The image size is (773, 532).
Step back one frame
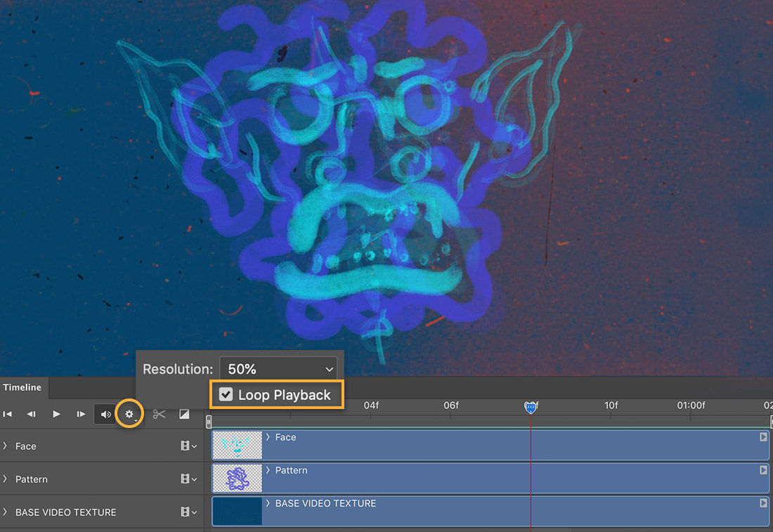point(32,414)
